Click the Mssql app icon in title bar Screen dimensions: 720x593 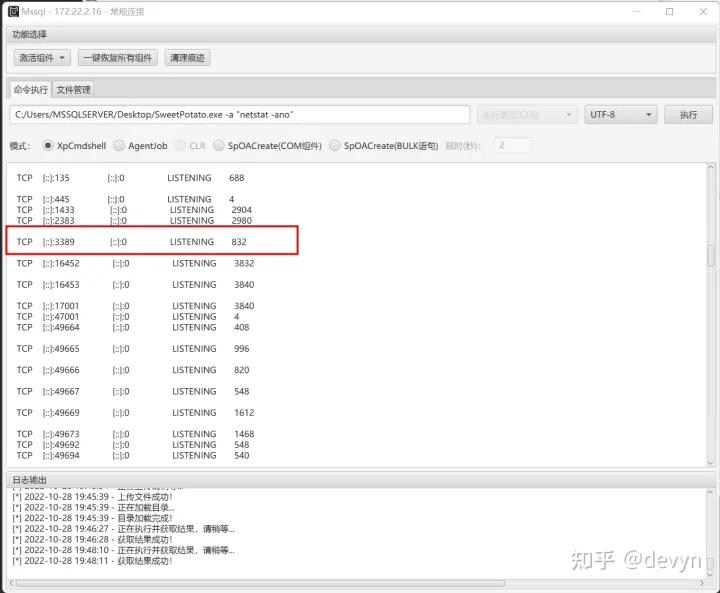click(x=14, y=11)
